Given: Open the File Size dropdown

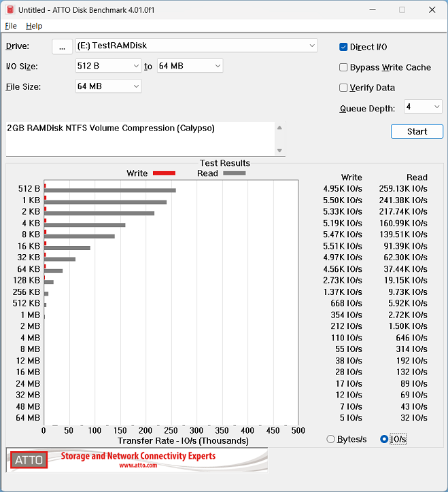Looking at the screenshot, I should tap(108, 86).
